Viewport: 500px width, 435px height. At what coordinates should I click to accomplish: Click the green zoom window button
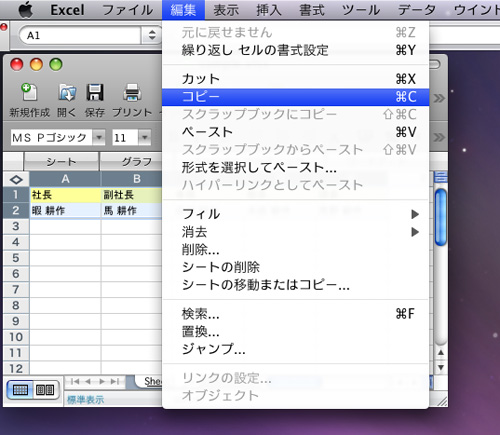coord(56,64)
